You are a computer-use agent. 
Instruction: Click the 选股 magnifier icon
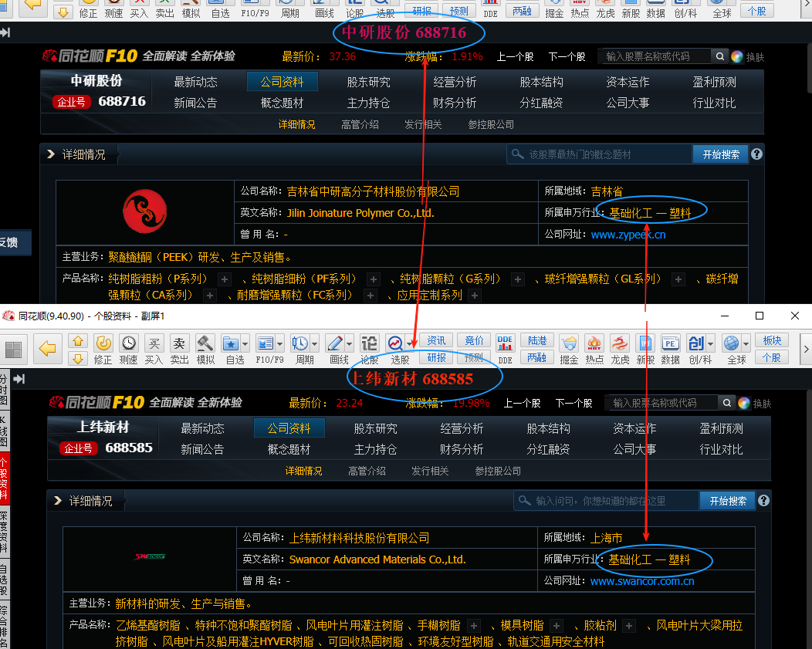[395, 343]
